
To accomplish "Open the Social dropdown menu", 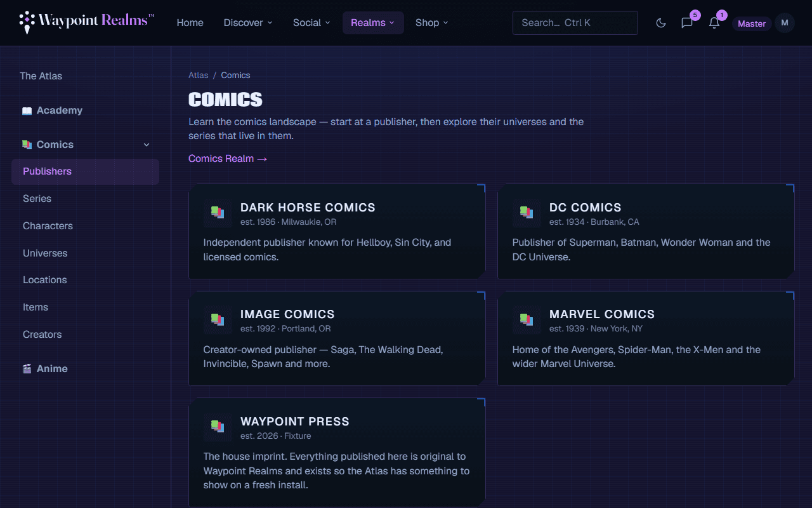I will click(311, 23).
